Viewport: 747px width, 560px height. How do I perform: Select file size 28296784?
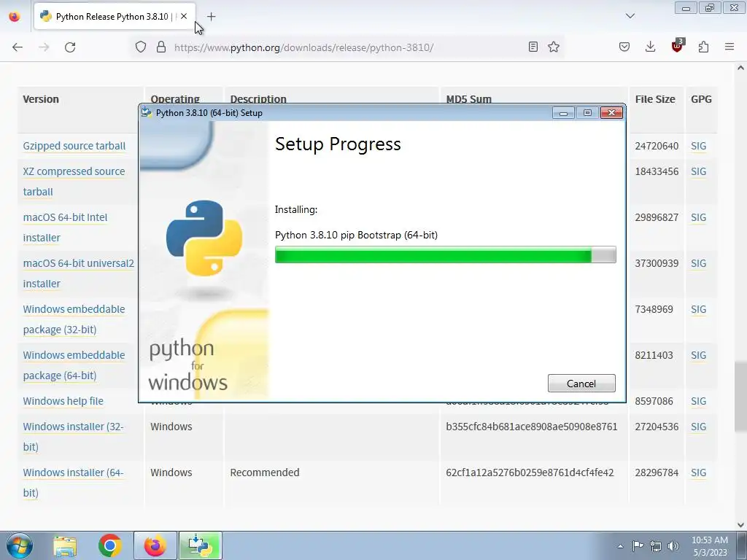tap(657, 472)
